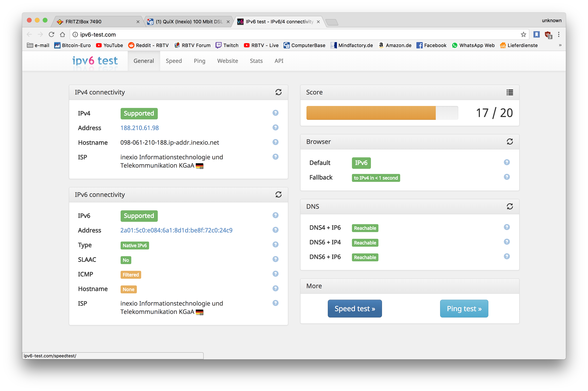
Task: Refresh the IPv4 connectivity panel
Action: pos(278,92)
